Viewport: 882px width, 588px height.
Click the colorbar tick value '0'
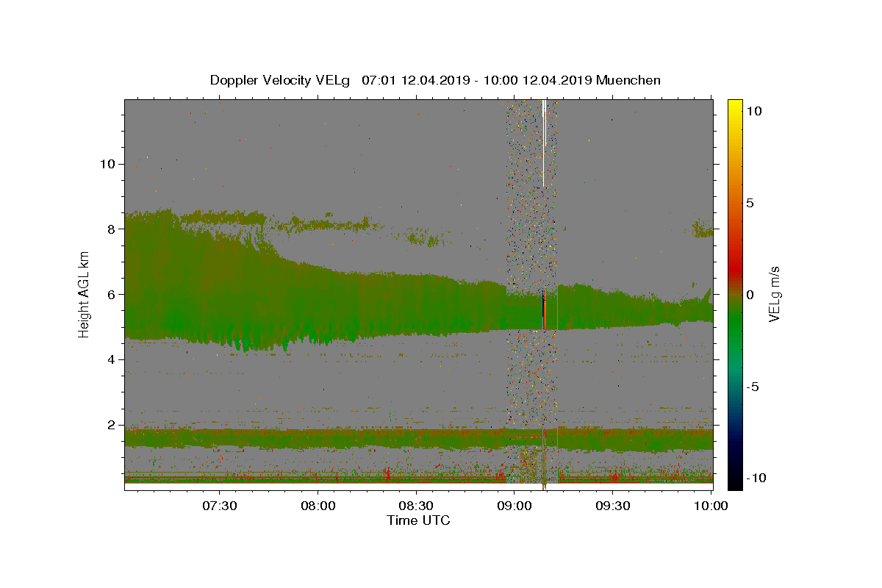[751, 294]
